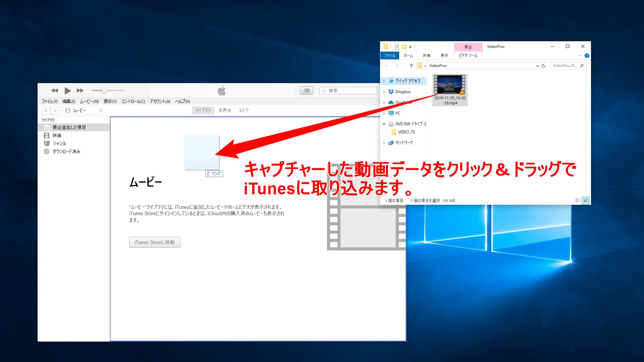Click the Explorer back navigation arrow

tap(387, 66)
